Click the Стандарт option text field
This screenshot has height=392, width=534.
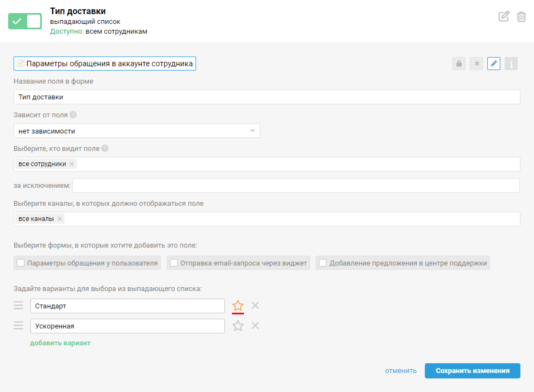click(x=128, y=306)
